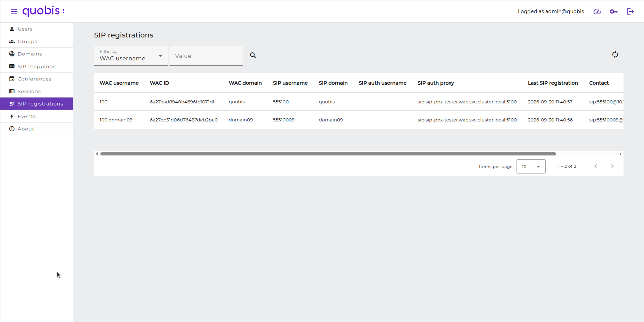Viewport: 644px width, 322px height.
Task: Run search with magnifier icon
Action: (x=253, y=56)
